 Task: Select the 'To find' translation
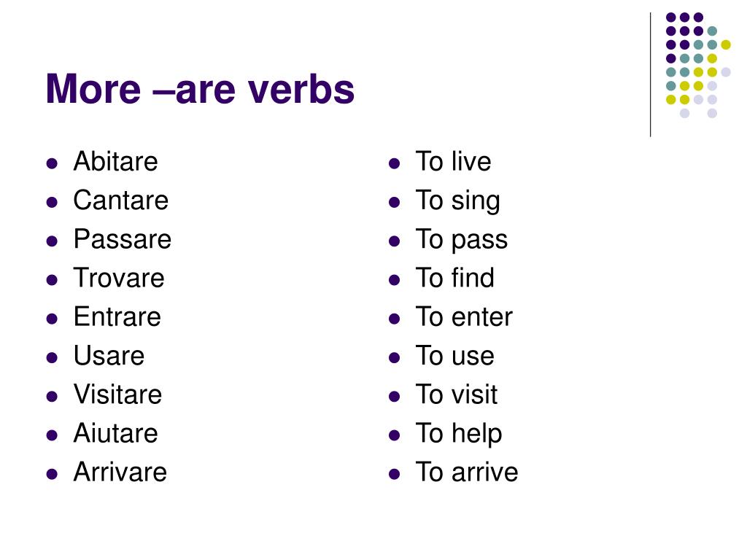coord(455,278)
